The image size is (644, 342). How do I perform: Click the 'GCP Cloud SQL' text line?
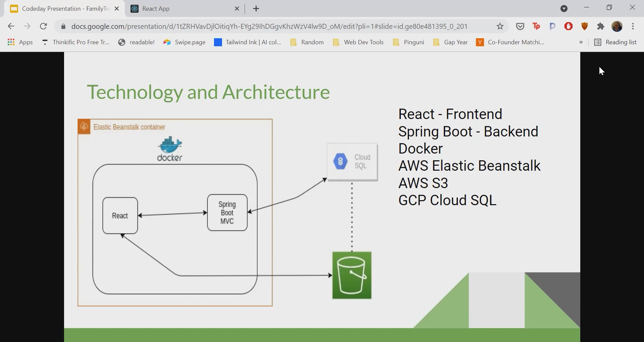447,200
